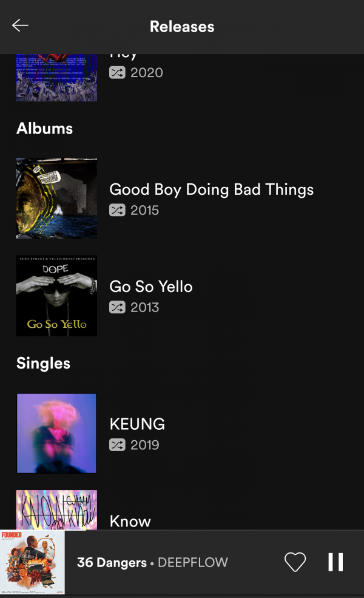Click the Know single cover art
The width and height of the screenshot is (364, 598).
point(56,510)
